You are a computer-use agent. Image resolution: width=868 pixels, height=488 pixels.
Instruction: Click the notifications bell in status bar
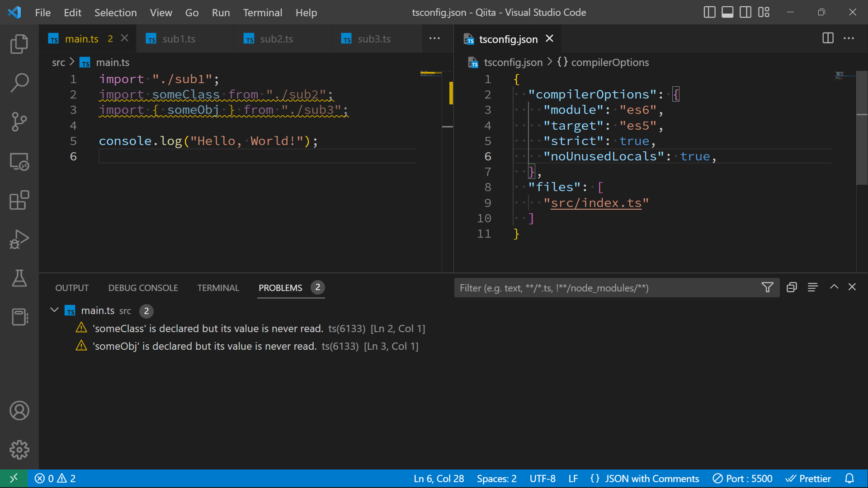pos(849,479)
